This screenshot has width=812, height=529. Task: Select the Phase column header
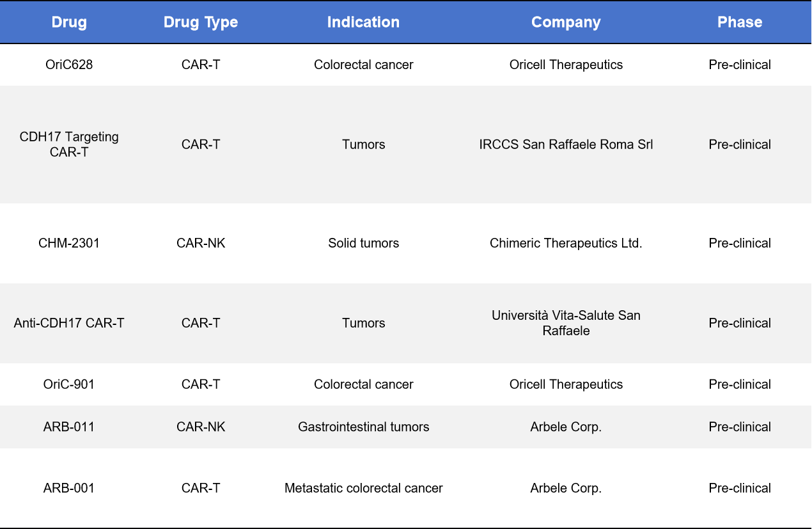[740, 22]
